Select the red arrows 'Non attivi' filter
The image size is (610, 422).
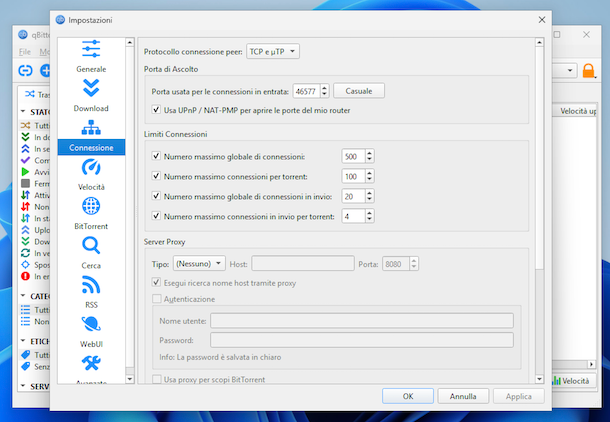pos(25,207)
